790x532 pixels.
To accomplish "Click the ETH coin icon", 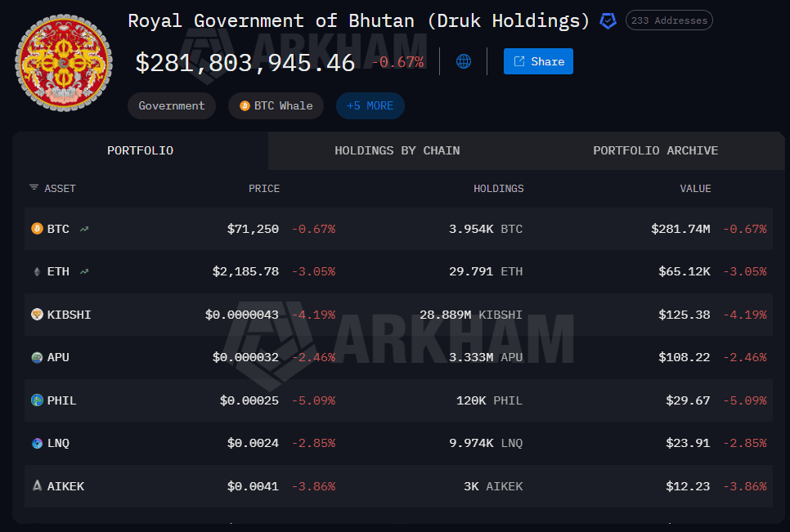I will point(37,272).
